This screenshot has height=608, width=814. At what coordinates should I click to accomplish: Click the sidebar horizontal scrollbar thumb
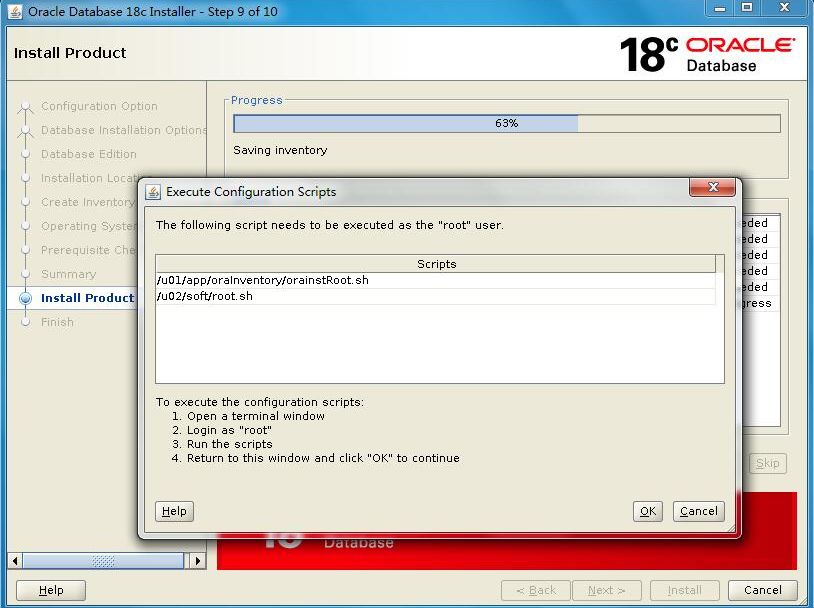(103, 561)
